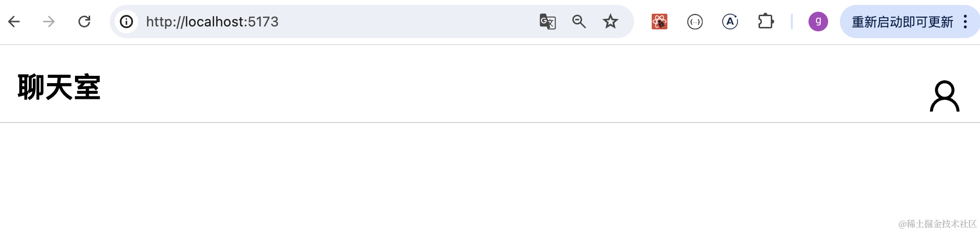The width and height of the screenshot is (980, 232).
Task: View site information for localhost
Action: [126, 22]
